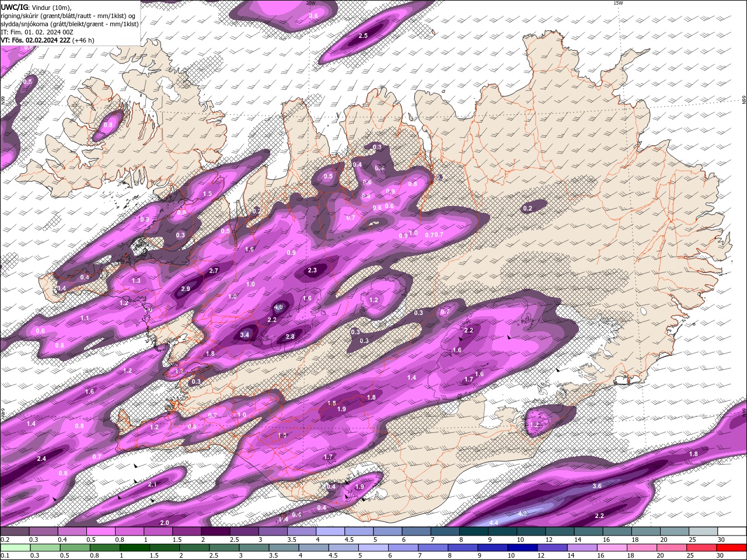Click the 2.1 value on the map

coord(152,485)
